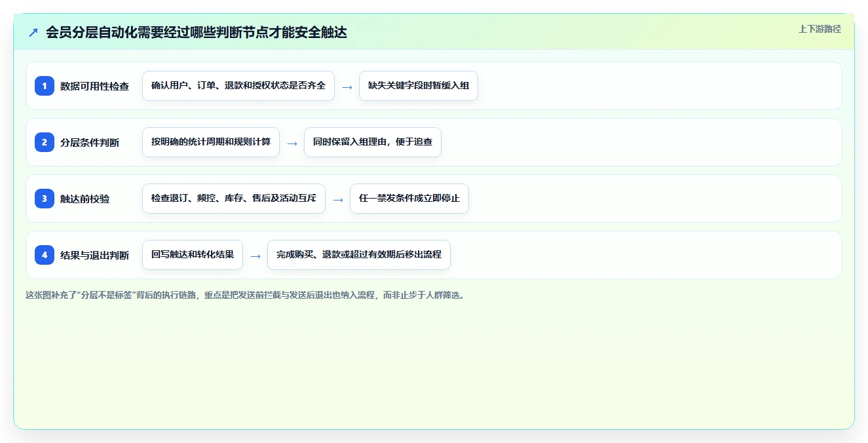The image size is (868, 443).
Task: Click the arrow in the 触达前校验 row
Action: [x=338, y=199]
